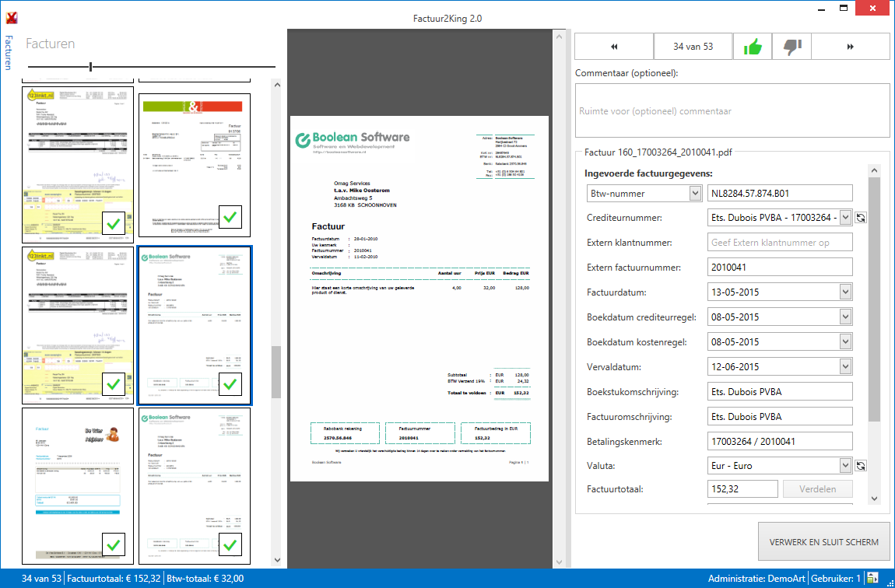895x588 pixels.
Task: Open Boekdatum crediteurregel date dropdown
Action: click(x=845, y=317)
